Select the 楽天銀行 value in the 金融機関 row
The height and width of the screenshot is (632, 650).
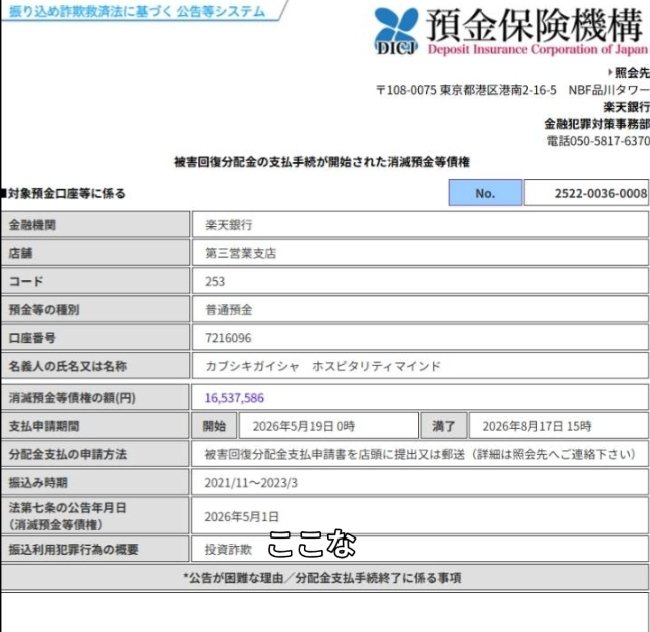tap(229, 225)
